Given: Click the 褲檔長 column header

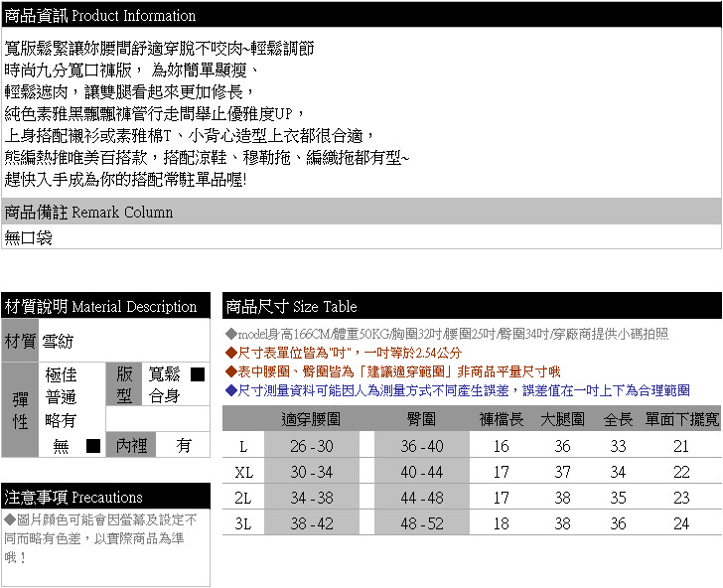Looking at the screenshot, I should [502, 419].
